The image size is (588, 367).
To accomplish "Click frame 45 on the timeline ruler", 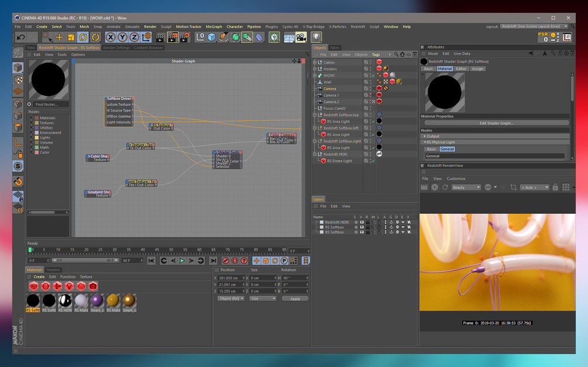I will [157, 250].
